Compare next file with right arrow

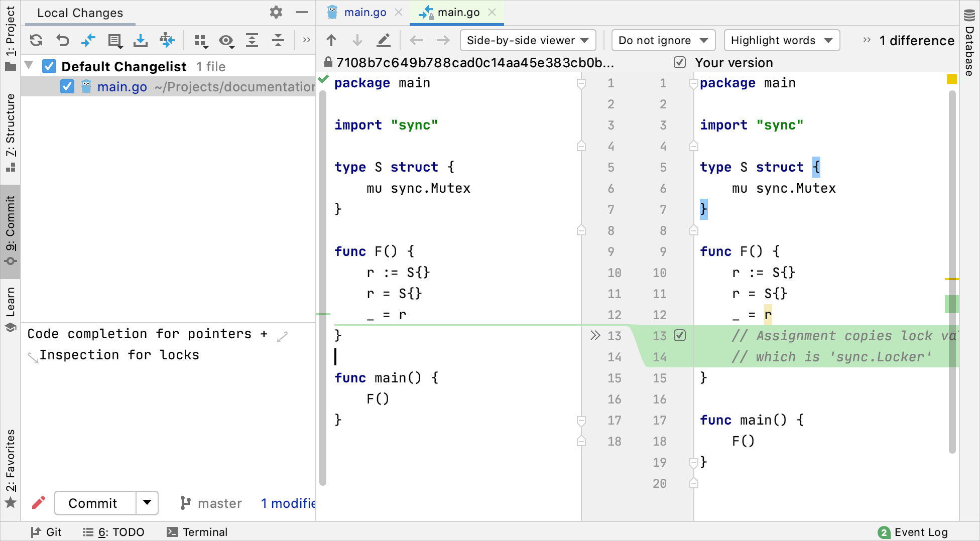coord(443,40)
